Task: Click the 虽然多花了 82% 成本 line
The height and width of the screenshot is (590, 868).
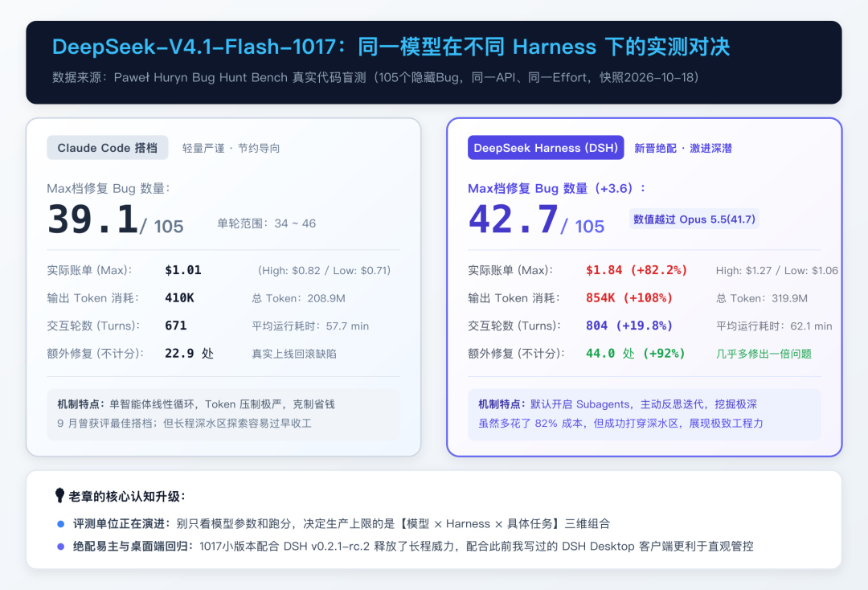Action: (620, 424)
